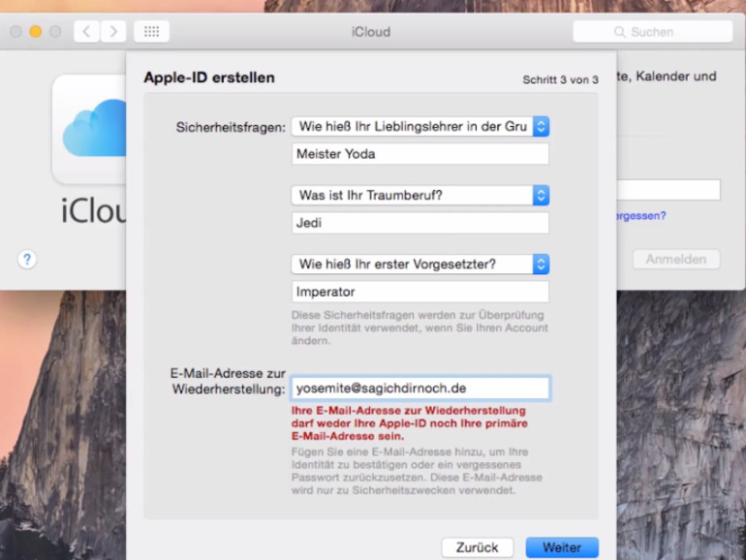This screenshot has width=746, height=560.
Task: Click the iCloud cloud icon
Action: (x=94, y=129)
